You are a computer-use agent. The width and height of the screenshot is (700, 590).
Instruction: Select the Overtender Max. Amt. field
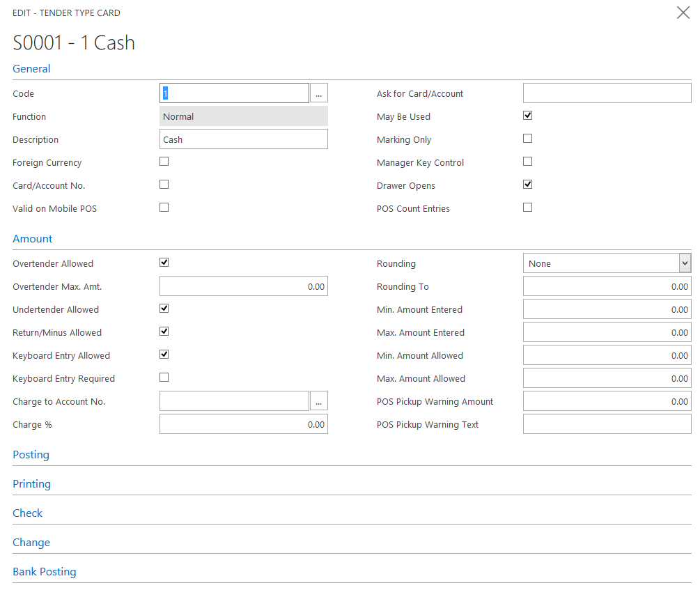(x=243, y=286)
